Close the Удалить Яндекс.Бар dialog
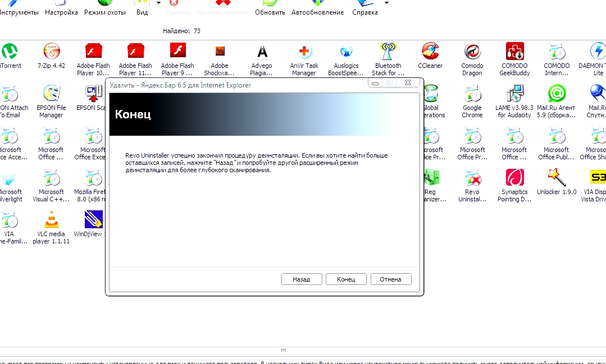Screen dimensions: 606x364 (x=408, y=82)
